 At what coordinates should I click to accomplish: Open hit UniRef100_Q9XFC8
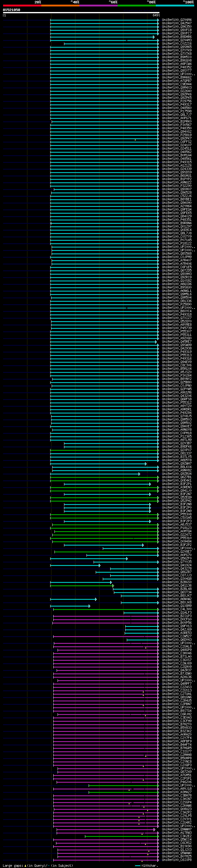(x=177, y=30)
